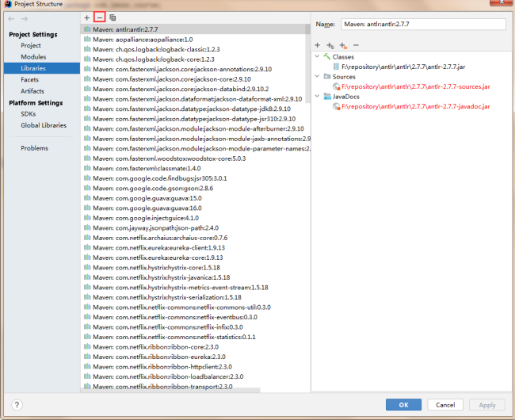Click vertical scrollbar of library list
The width and height of the screenshot is (515, 420).
(x=307, y=63)
